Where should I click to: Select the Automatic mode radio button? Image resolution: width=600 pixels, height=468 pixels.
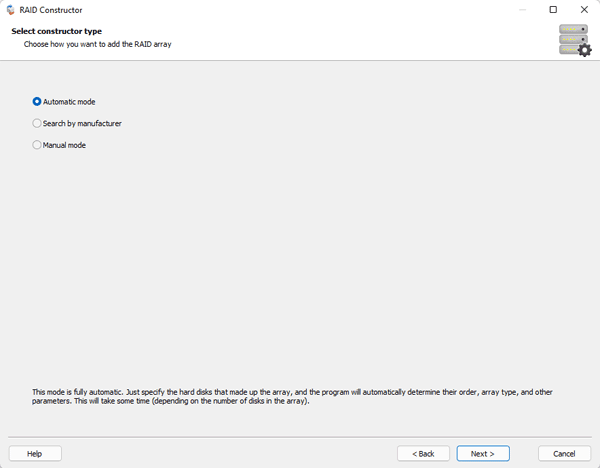tap(37, 102)
